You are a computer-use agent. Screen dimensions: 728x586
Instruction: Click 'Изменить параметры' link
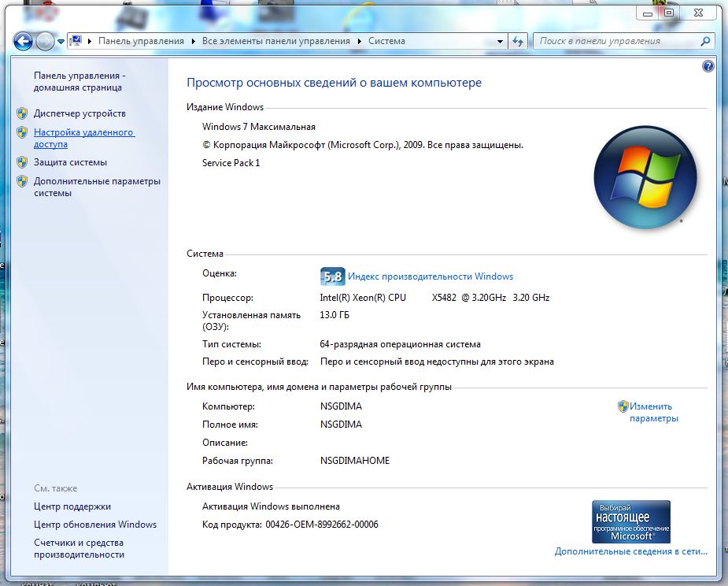pyautogui.click(x=654, y=412)
